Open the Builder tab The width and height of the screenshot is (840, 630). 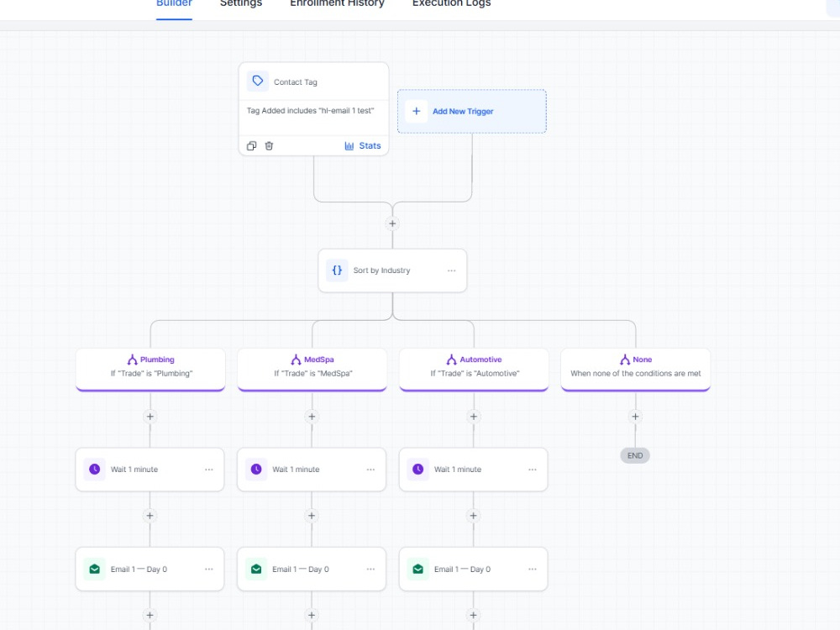(x=174, y=3)
